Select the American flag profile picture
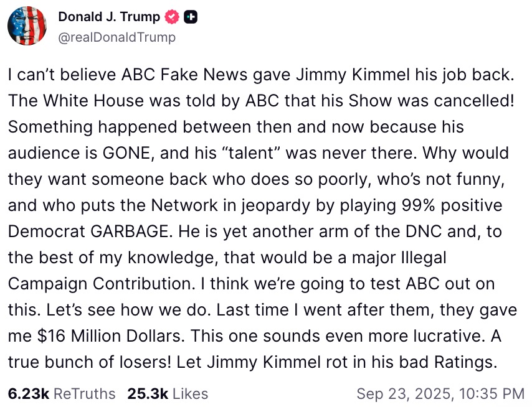 click(27, 26)
